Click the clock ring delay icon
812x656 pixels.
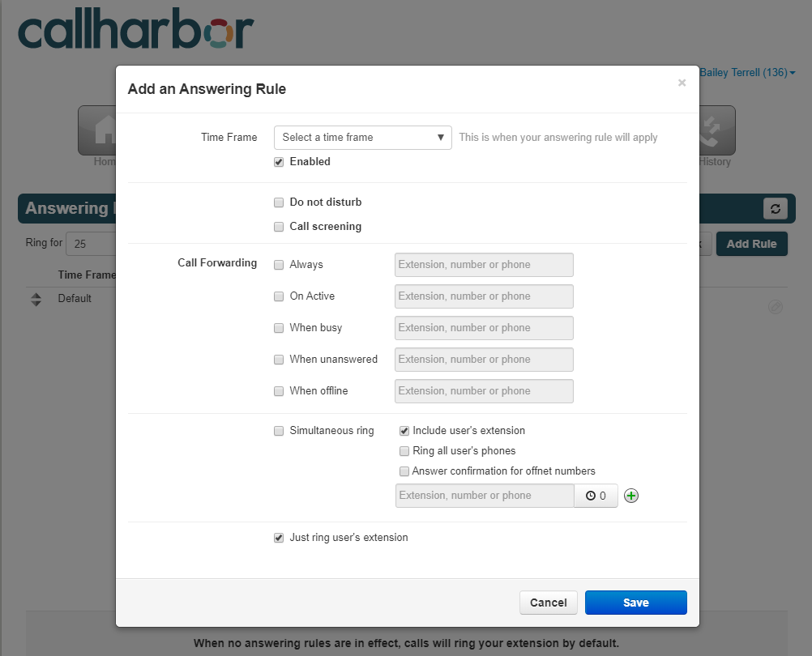click(x=590, y=496)
